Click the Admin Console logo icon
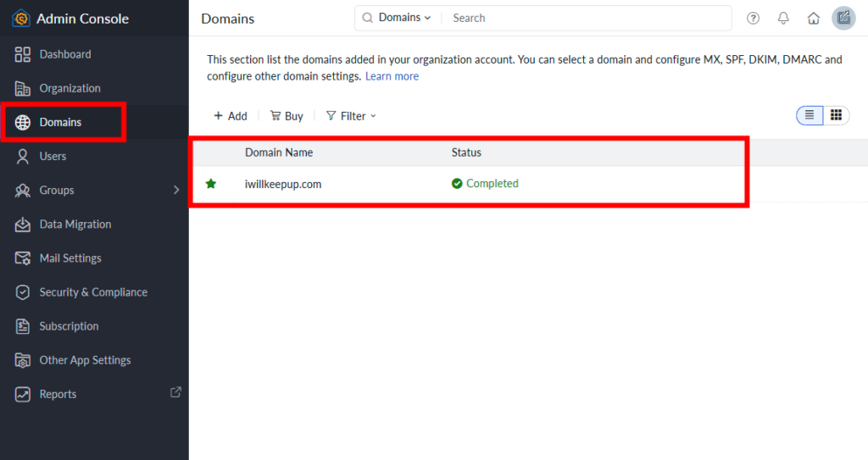 (x=21, y=18)
